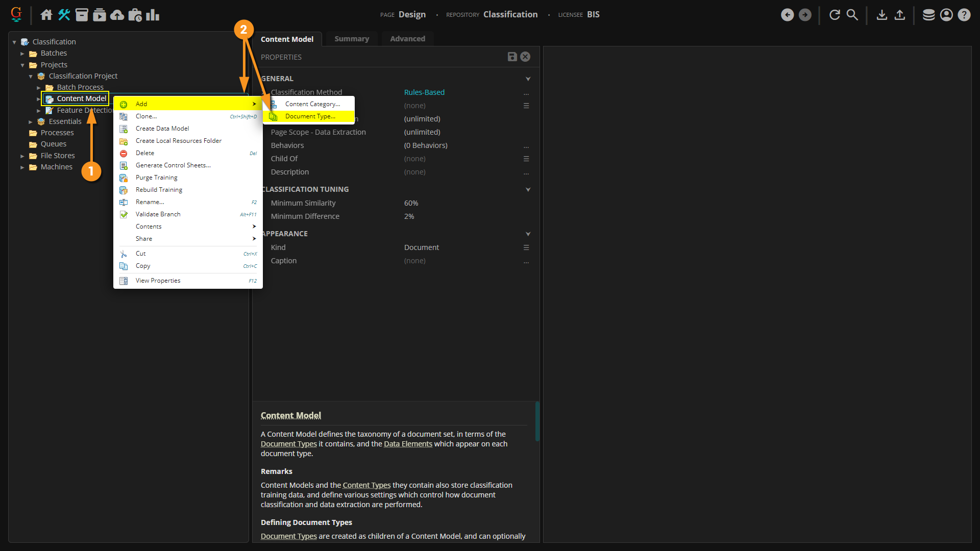This screenshot has height=551, width=980.
Task: Click the cloud upload icon
Action: coord(117,15)
